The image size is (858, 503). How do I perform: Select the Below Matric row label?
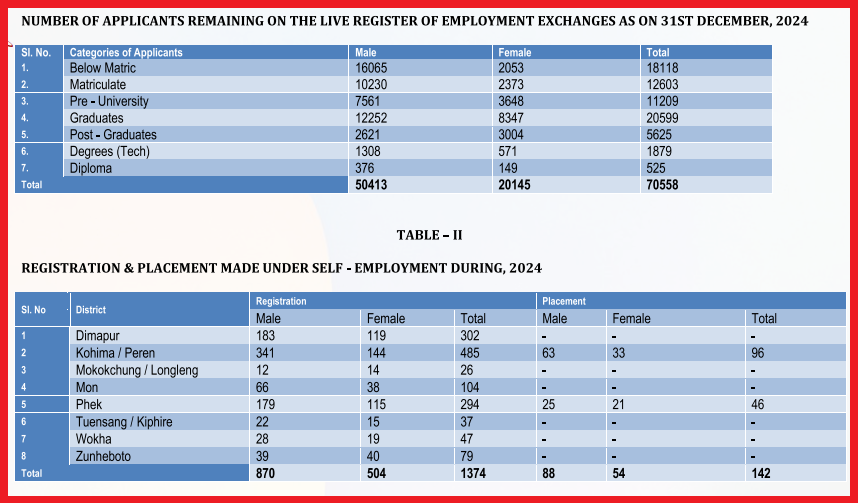(x=102, y=68)
